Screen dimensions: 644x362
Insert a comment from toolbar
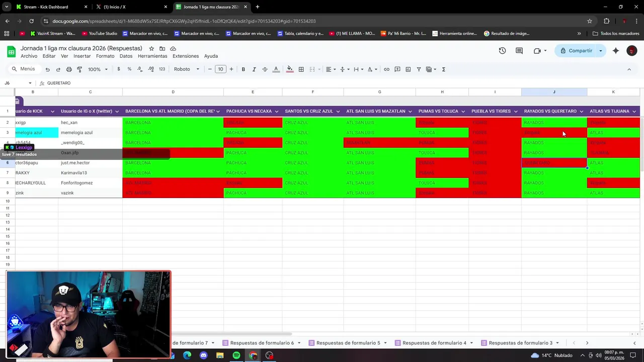(397, 69)
